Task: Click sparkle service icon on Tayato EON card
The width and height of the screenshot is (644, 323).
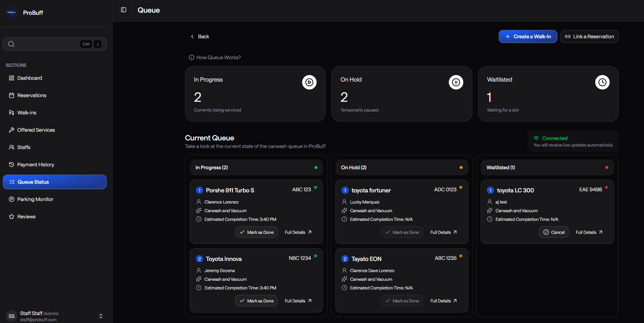Action: 344,279
